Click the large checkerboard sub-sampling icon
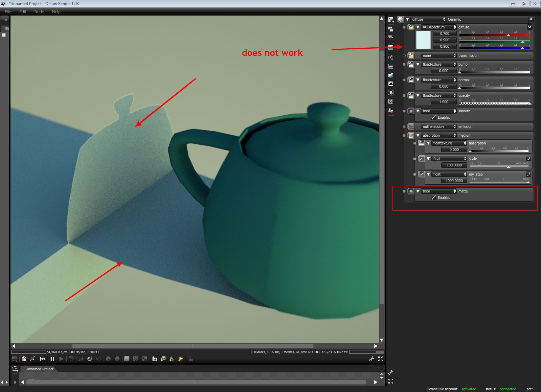This screenshot has width=541, height=392. click(144, 359)
